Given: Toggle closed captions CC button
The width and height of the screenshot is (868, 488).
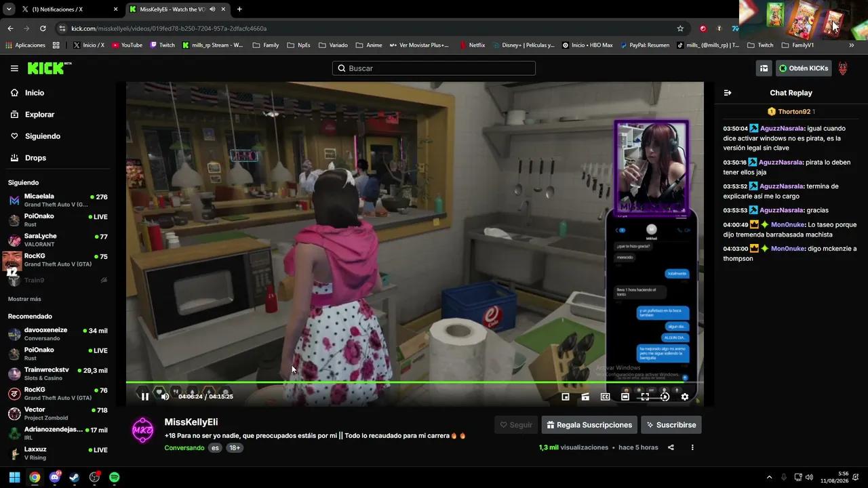Looking at the screenshot, I should point(606,396).
